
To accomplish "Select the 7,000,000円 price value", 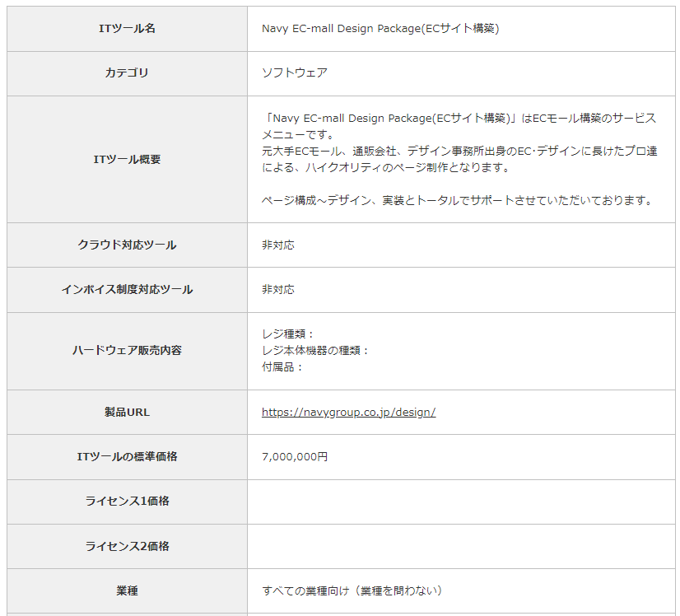I will [x=295, y=457].
